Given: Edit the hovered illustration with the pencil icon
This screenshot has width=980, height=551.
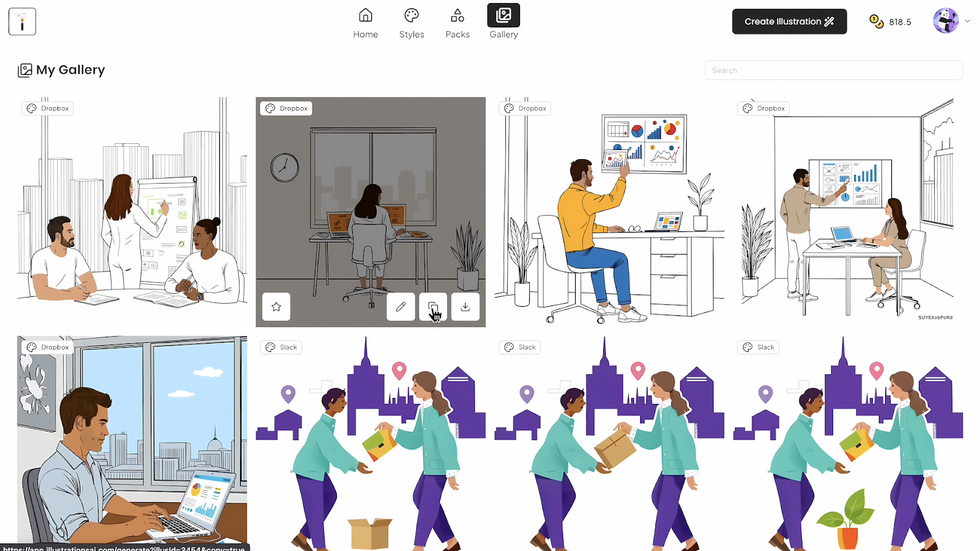Looking at the screenshot, I should [x=401, y=307].
